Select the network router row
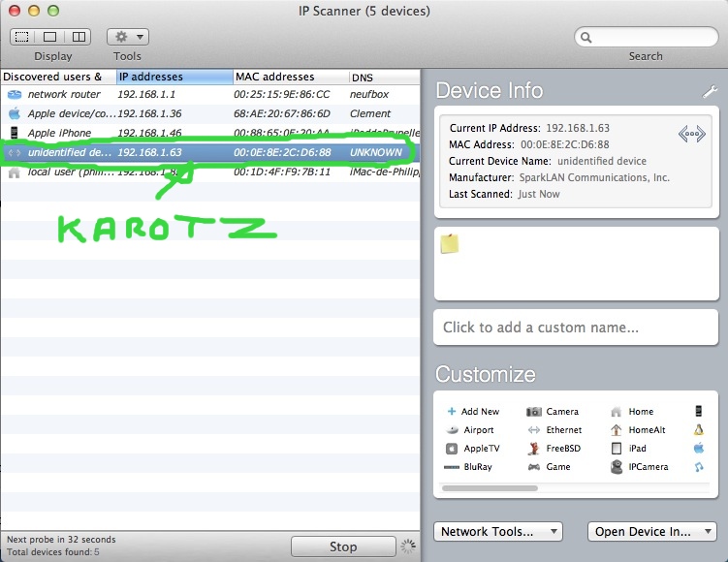The height and width of the screenshot is (562, 728). 210,94
